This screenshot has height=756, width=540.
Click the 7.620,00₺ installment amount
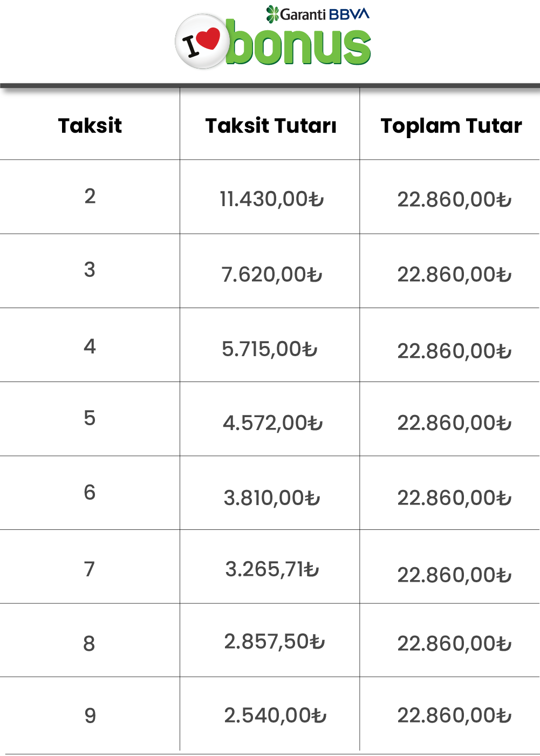pos(271,274)
